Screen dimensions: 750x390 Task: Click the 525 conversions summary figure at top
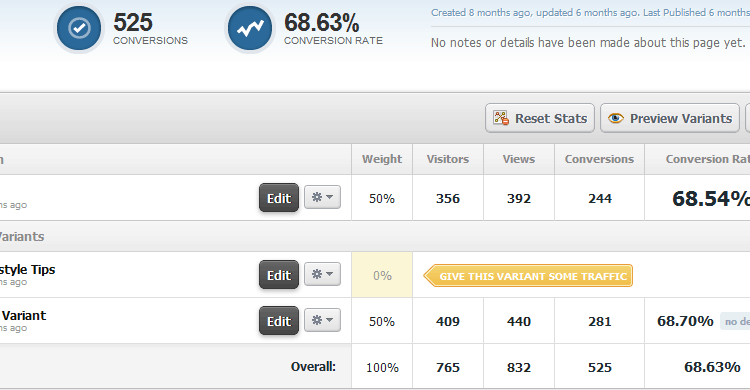[x=133, y=22]
